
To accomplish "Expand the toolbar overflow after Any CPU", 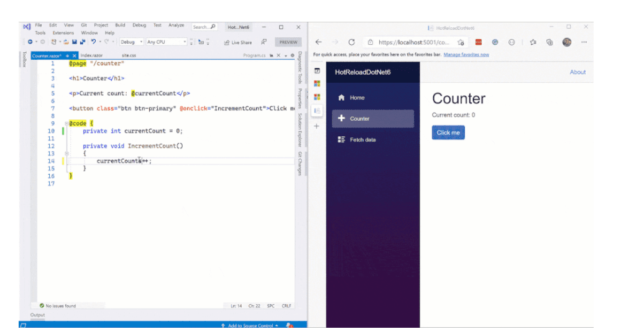I will click(x=191, y=42).
